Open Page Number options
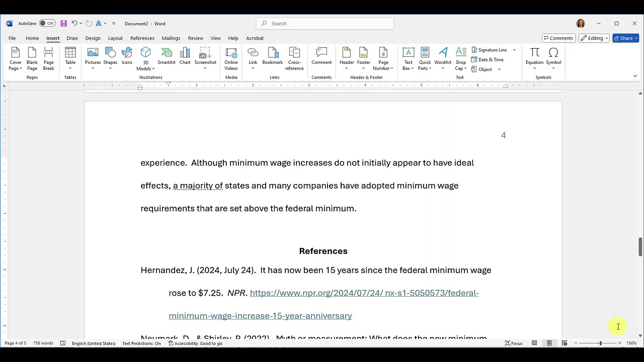The image size is (644, 362). pyautogui.click(x=383, y=59)
